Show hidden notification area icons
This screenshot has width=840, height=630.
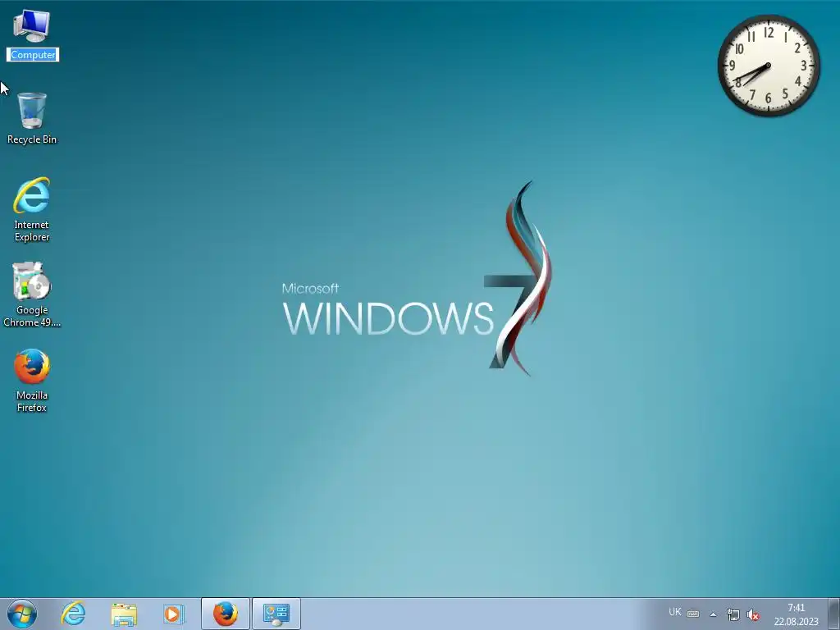[713, 614]
